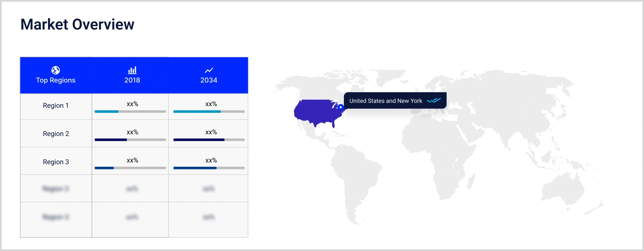Select the 2018 column header
The image size is (644, 251).
(x=132, y=80)
